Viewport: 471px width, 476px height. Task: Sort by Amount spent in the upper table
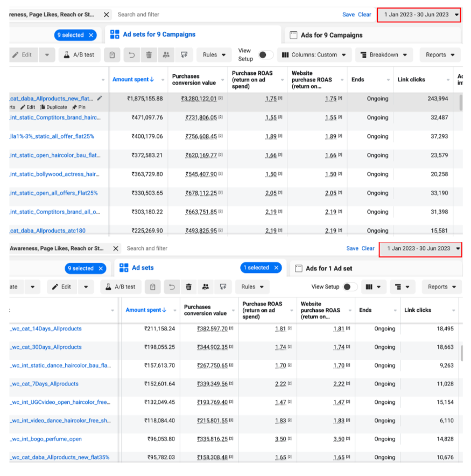click(x=133, y=80)
